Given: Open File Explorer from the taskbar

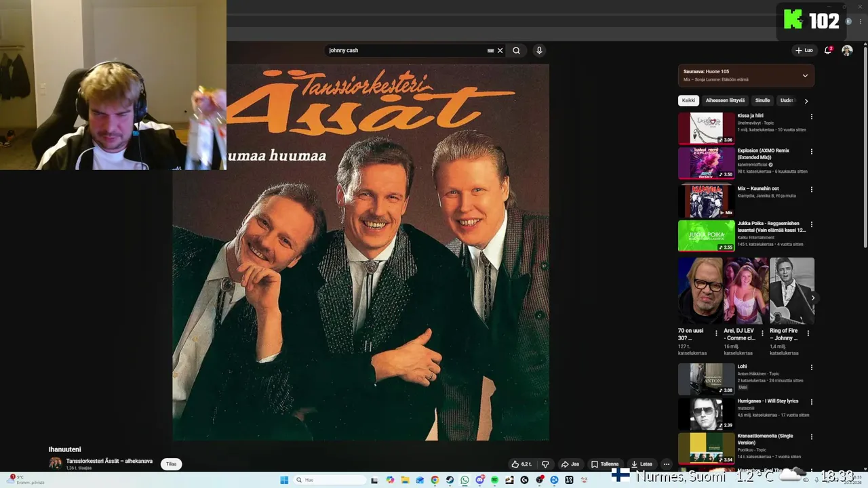Looking at the screenshot, I should point(405,480).
